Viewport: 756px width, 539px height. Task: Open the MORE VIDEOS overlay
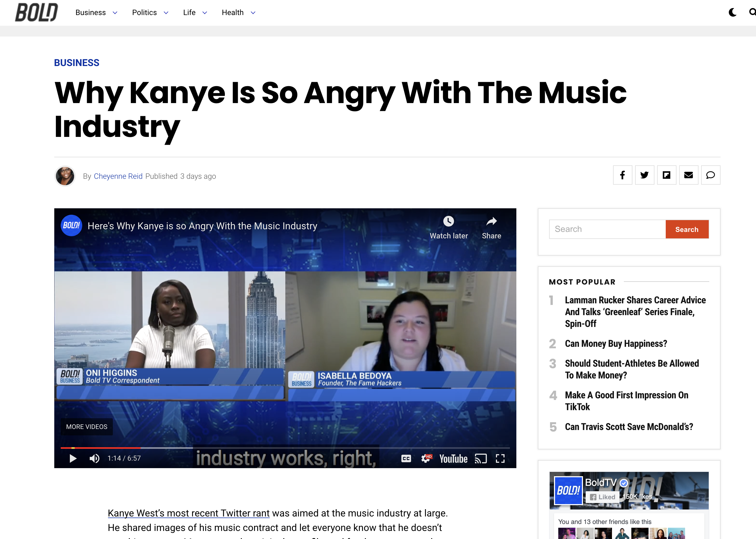pos(87,427)
